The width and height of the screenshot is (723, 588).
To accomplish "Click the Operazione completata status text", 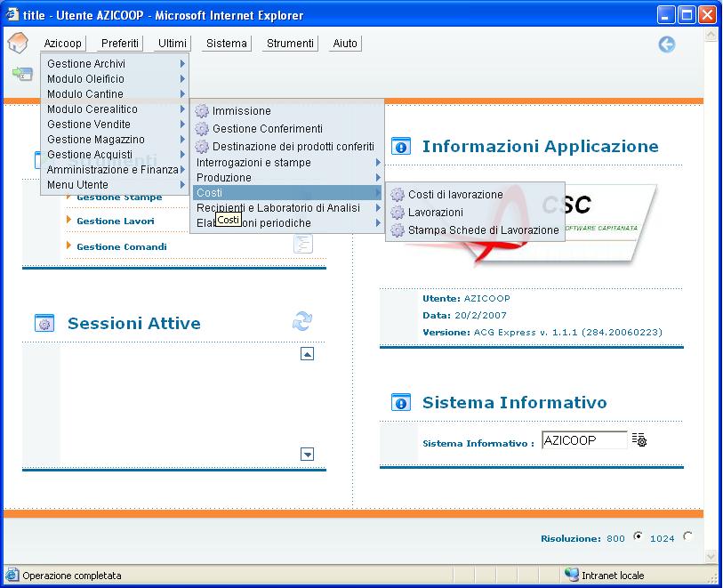I will (71, 576).
